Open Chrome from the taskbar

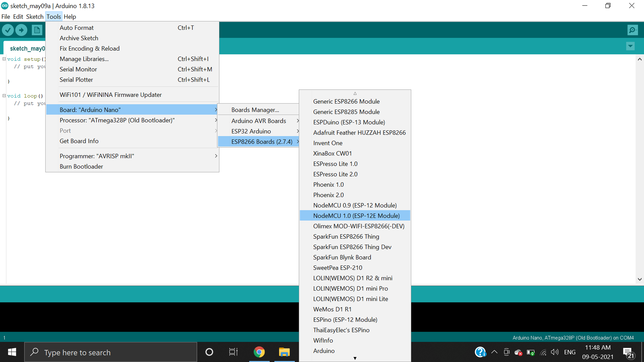[259, 352]
